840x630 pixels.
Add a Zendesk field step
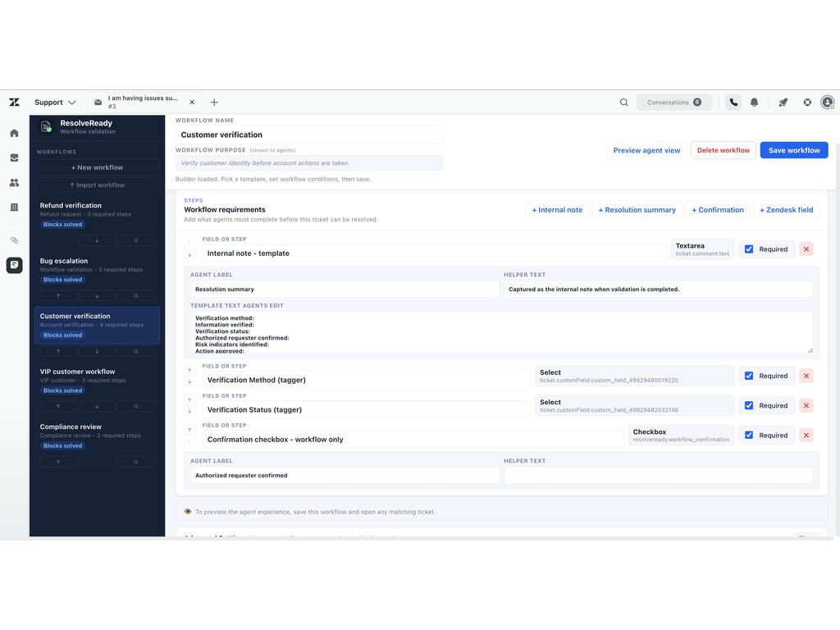(x=787, y=210)
